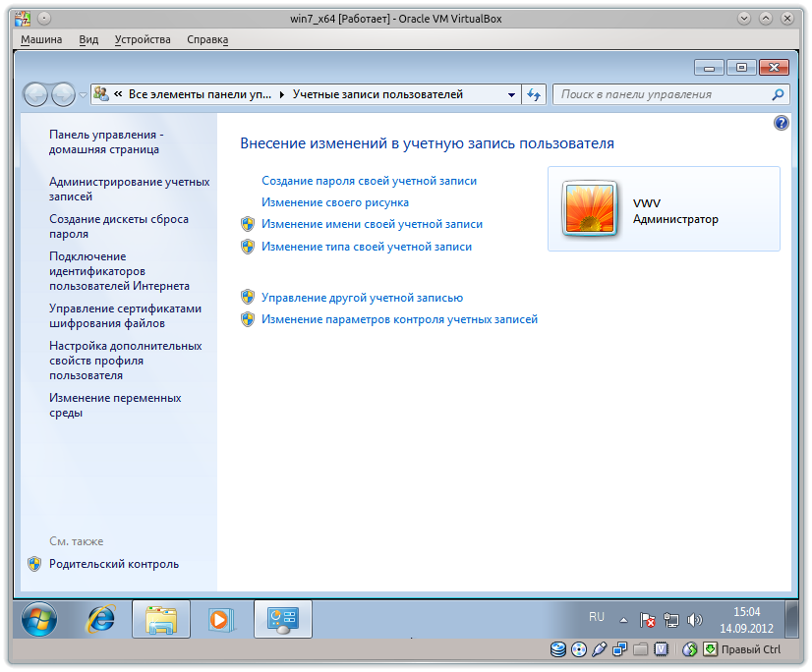Screen dimensions: 812x672
Task: Click the VWV account picture thumbnail
Action: [591, 208]
